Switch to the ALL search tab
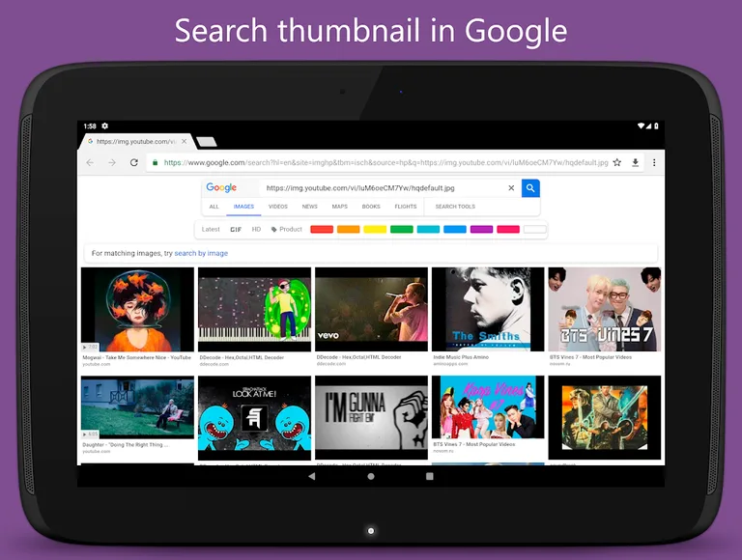742x560 pixels. pos(214,207)
